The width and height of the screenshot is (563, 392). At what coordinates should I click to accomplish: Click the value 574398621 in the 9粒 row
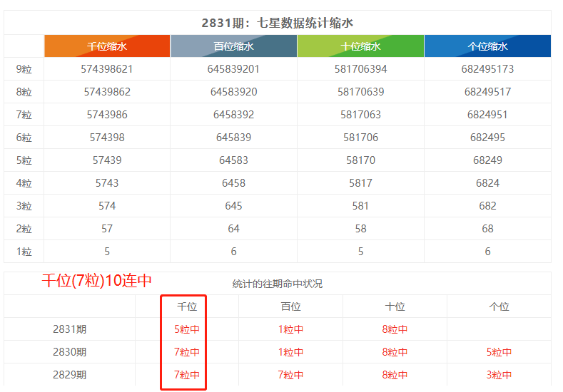pos(107,69)
